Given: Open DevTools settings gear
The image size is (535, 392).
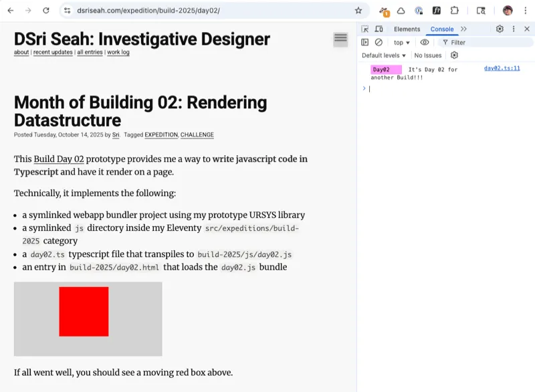Looking at the screenshot, I should pyautogui.click(x=499, y=29).
